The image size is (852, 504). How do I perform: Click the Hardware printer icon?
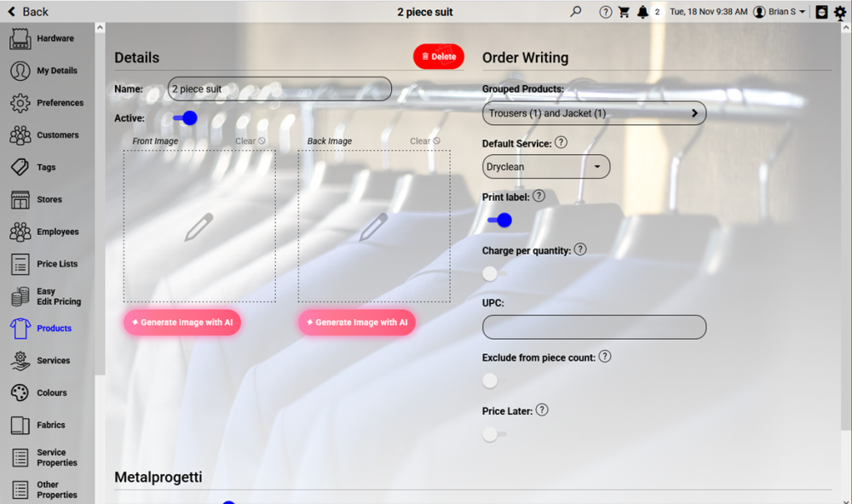click(20, 38)
